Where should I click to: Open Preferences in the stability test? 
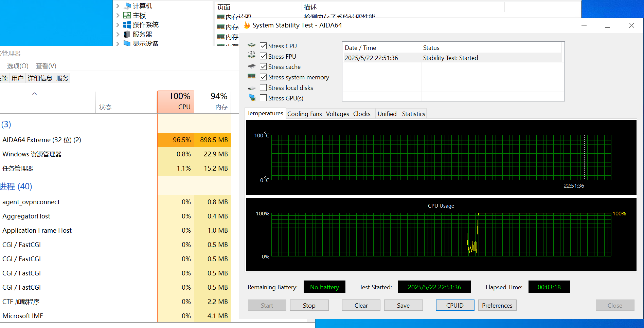(x=497, y=305)
